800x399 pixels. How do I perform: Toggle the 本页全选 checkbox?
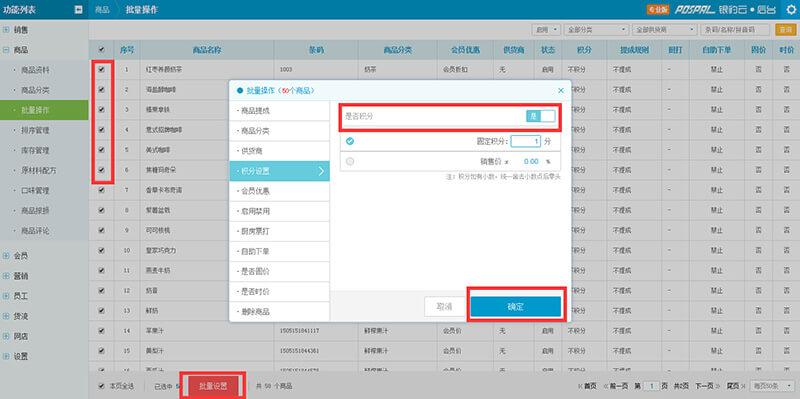point(102,386)
